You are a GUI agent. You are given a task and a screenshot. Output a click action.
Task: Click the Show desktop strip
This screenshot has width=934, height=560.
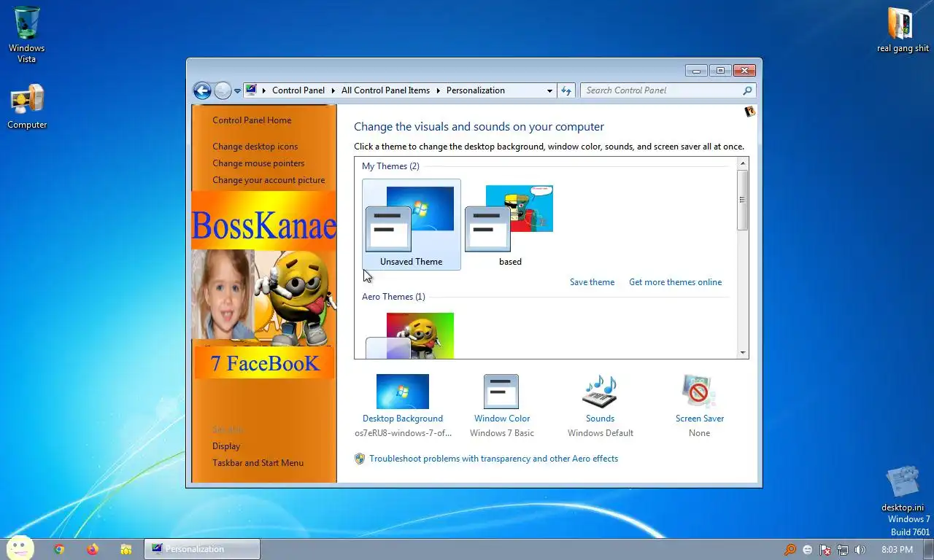pyautogui.click(x=928, y=549)
